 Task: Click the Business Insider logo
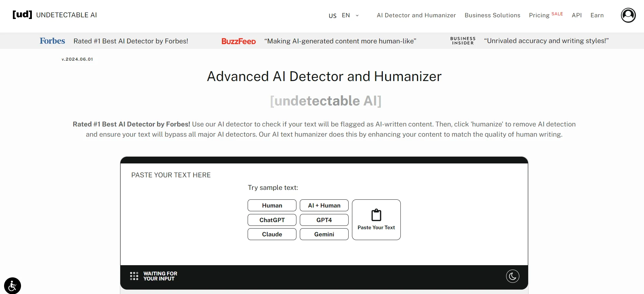(x=463, y=41)
